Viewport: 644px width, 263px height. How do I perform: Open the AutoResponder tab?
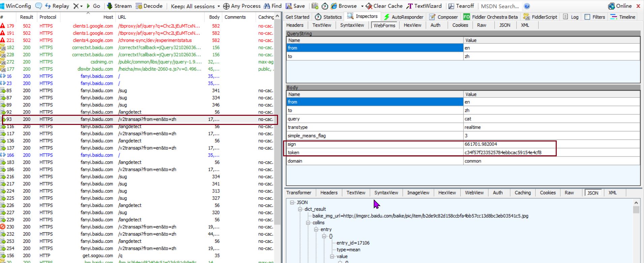(403, 17)
